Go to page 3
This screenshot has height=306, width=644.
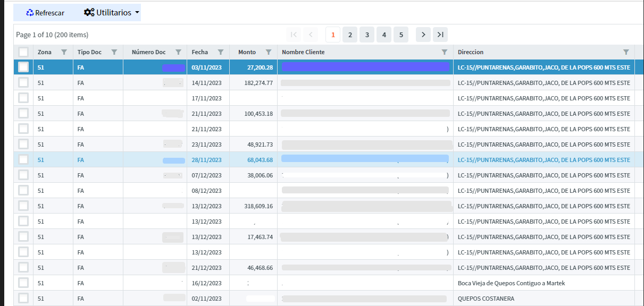(x=367, y=35)
